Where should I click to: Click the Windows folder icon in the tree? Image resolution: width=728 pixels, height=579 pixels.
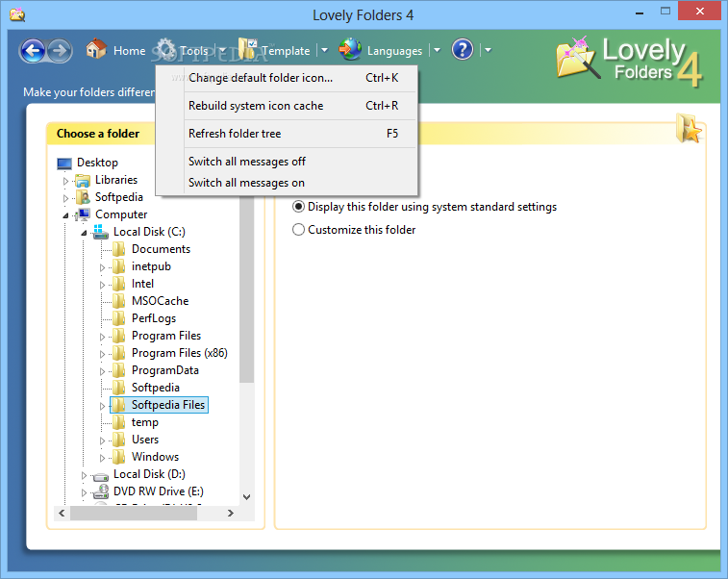[x=119, y=457]
